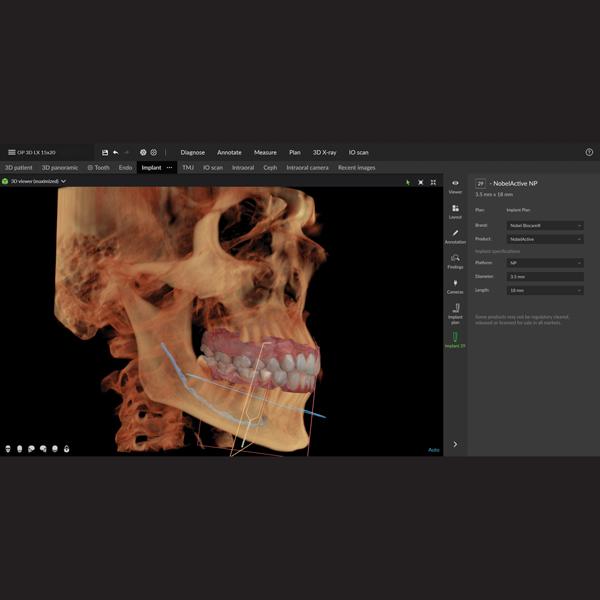The width and height of the screenshot is (600, 600).
Task: Click the undo arrow icon
Action: (x=116, y=152)
